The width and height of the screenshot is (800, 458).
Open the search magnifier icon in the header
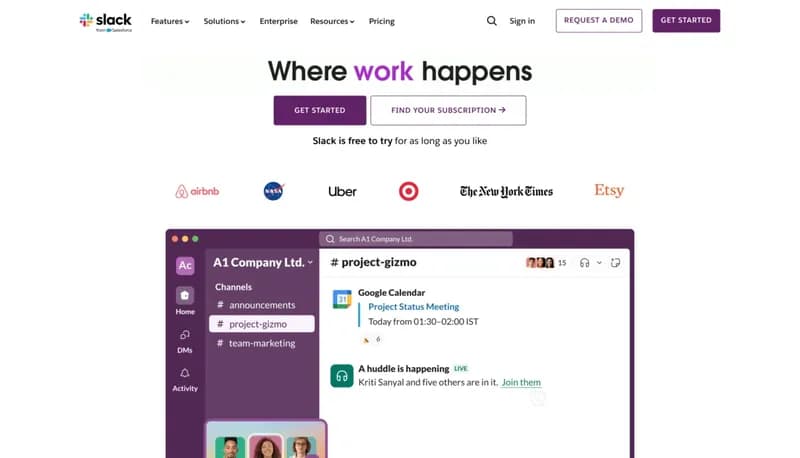(491, 21)
